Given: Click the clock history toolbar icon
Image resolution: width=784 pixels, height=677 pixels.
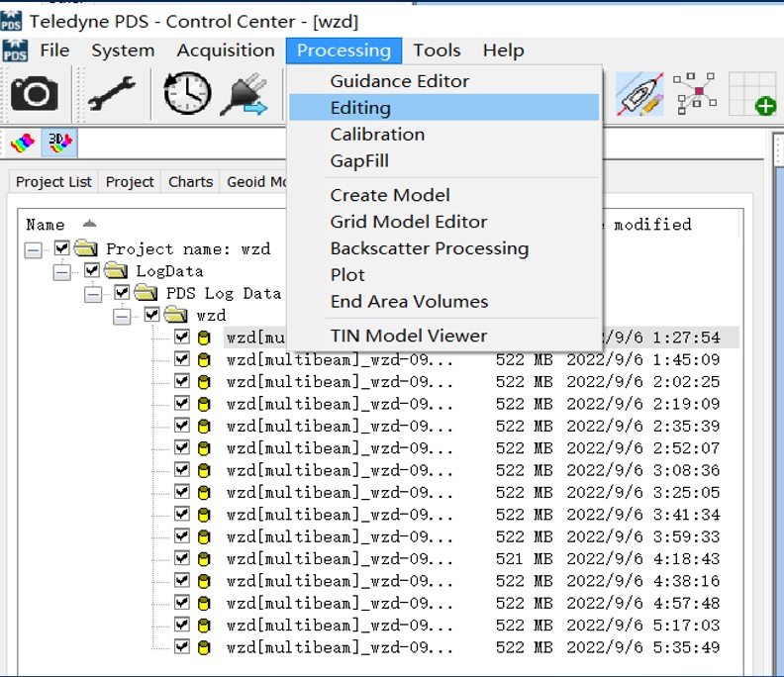Looking at the screenshot, I should pos(187,93).
